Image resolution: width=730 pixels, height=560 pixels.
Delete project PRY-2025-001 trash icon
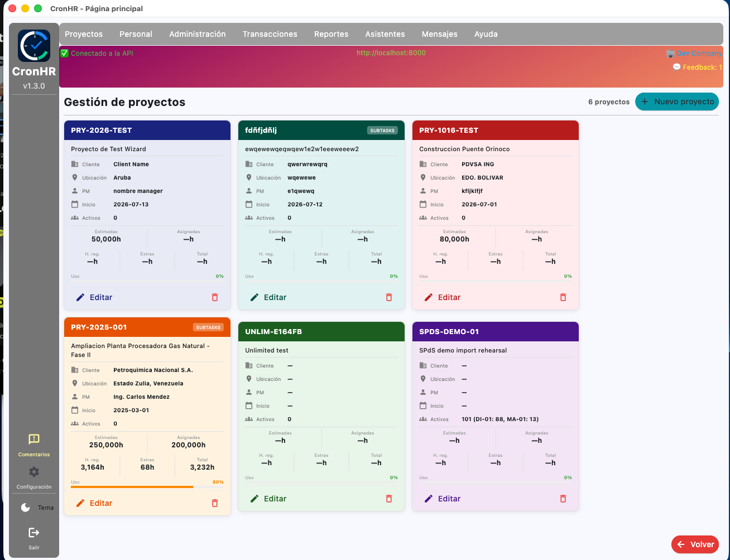click(215, 503)
